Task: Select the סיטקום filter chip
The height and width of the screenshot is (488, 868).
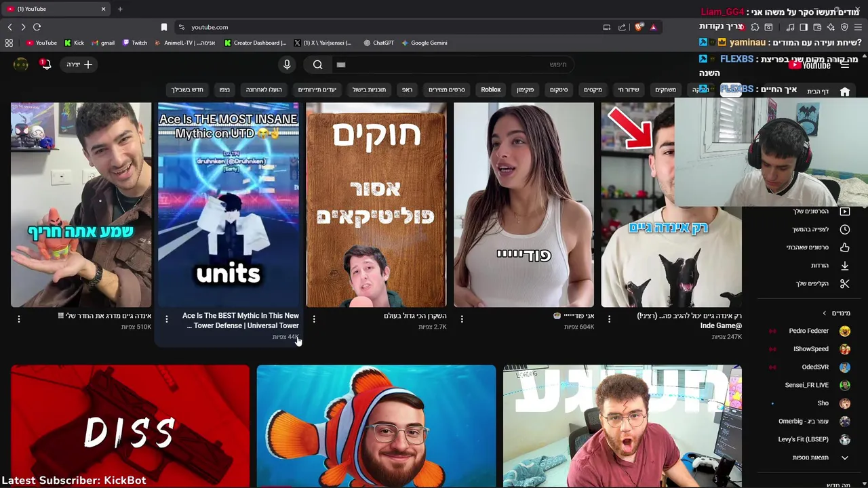Action: pos(559,89)
